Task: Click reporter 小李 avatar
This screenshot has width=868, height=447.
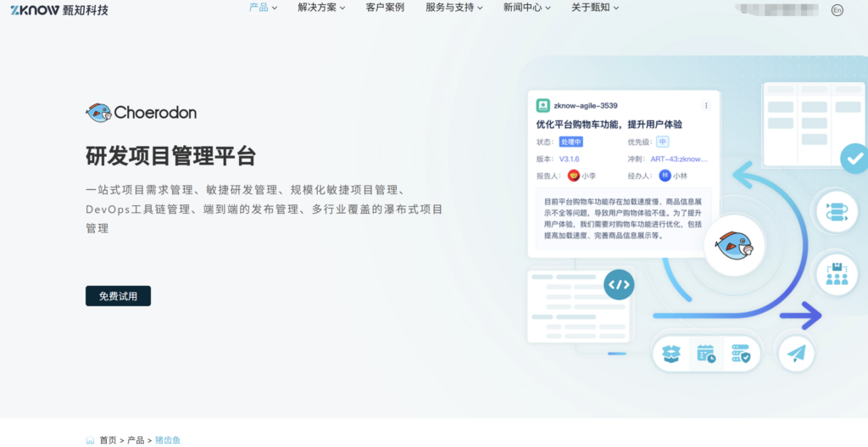Action: tap(574, 176)
